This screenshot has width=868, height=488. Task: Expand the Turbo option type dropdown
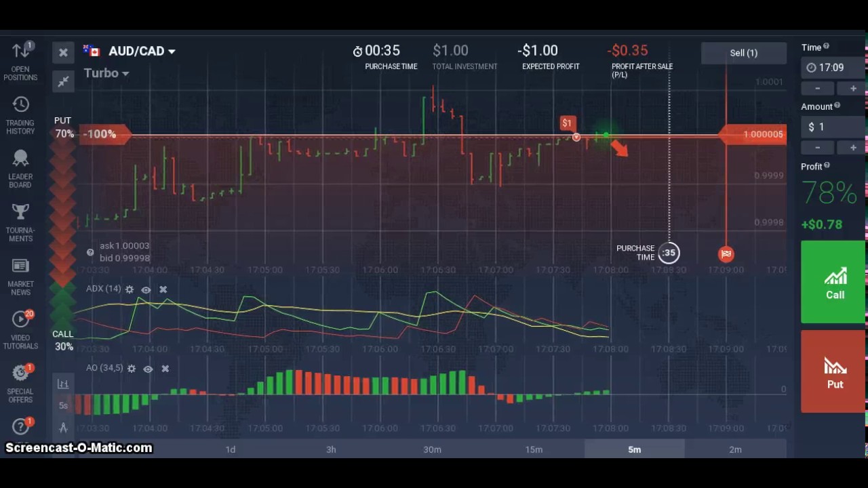point(106,73)
